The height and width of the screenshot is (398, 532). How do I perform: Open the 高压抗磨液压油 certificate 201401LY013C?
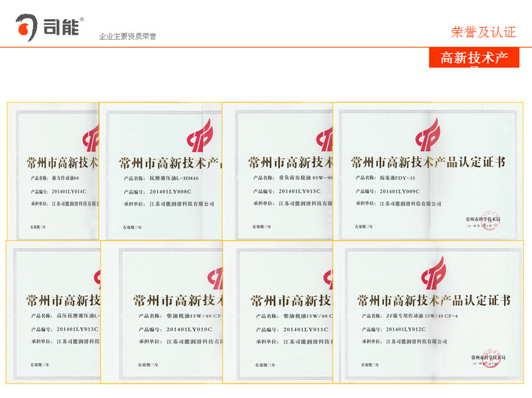point(53,311)
